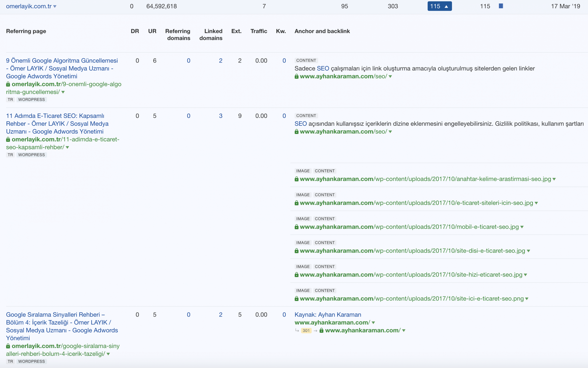This screenshot has height=368, width=588.
Task: Expand dropdown after first ayhankaraman.com/seo/ link
Action: (x=390, y=77)
